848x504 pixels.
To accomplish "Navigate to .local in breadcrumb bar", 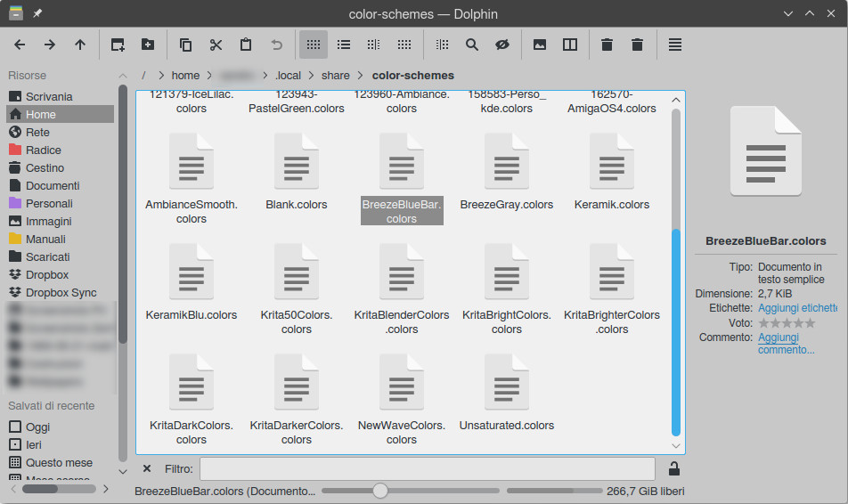I will (288, 76).
